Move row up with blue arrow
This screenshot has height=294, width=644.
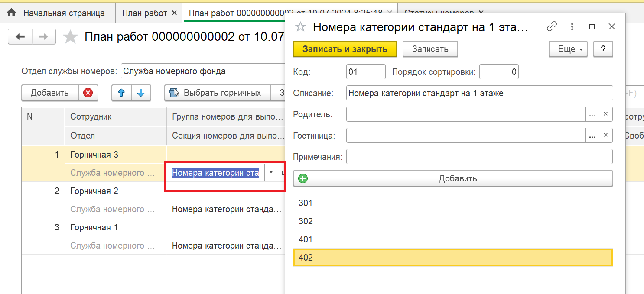click(122, 93)
